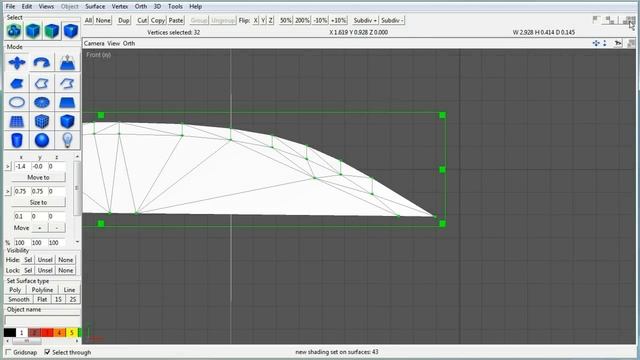Viewport: 640px width, 360px height.
Task: Activate the Extrude mode icon
Action: pyautogui.click(x=67, y=63)
